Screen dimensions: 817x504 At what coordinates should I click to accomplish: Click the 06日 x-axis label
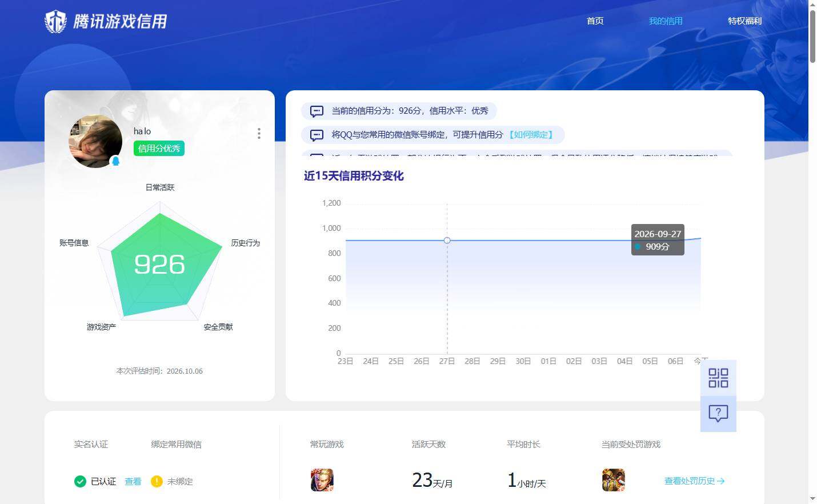tap(675, 361)
